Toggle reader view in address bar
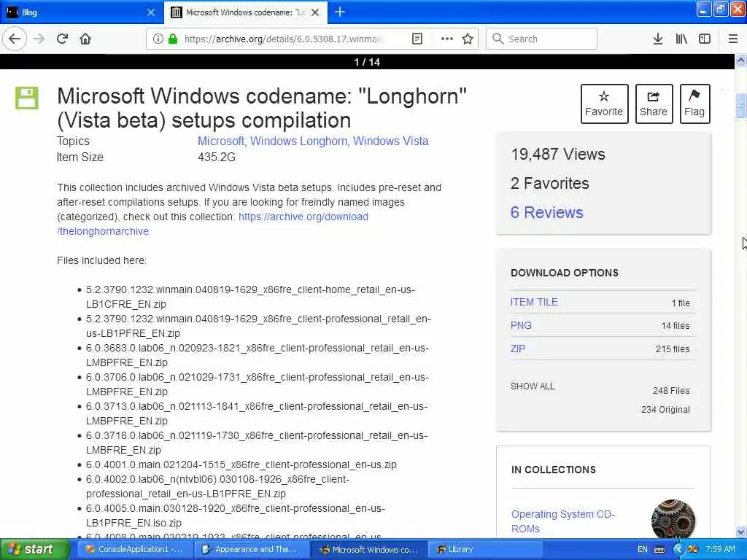 click(417, 39)
